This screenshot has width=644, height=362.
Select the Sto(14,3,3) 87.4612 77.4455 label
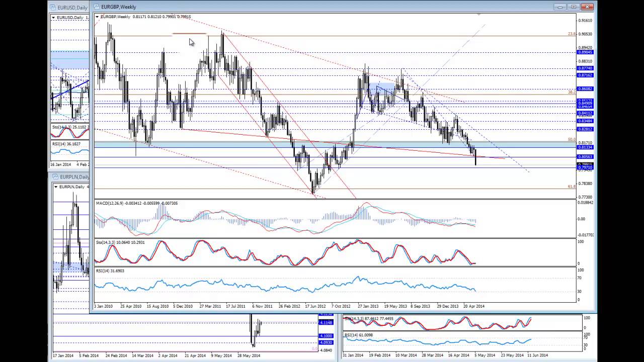coord(369,319)
